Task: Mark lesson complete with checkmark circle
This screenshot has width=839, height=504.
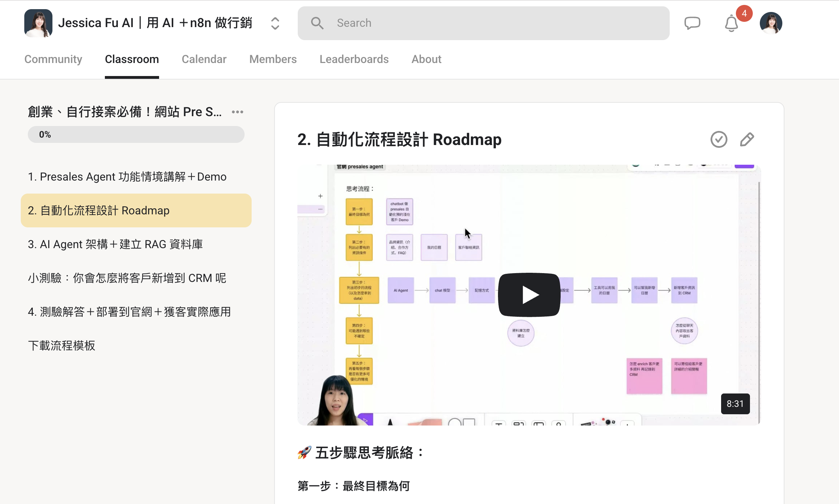Action: tap(719, 139)
